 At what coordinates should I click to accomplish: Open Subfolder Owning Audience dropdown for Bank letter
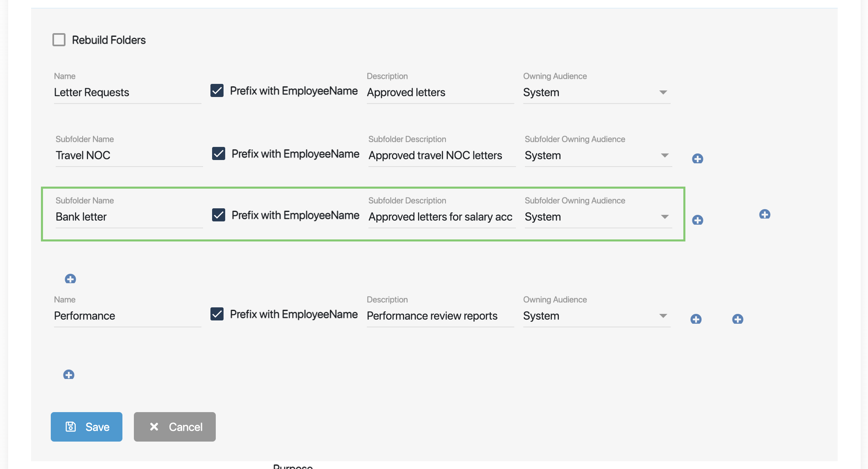coord(665,217)
